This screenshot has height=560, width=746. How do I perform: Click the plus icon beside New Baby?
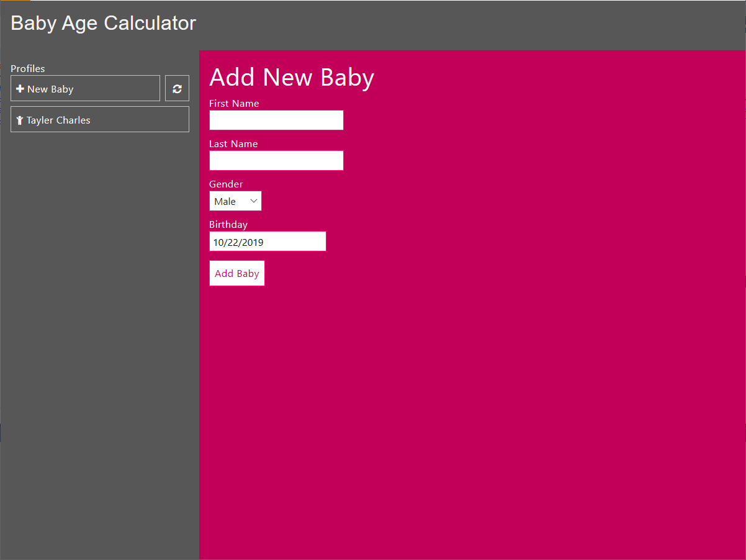coord(20,89)
